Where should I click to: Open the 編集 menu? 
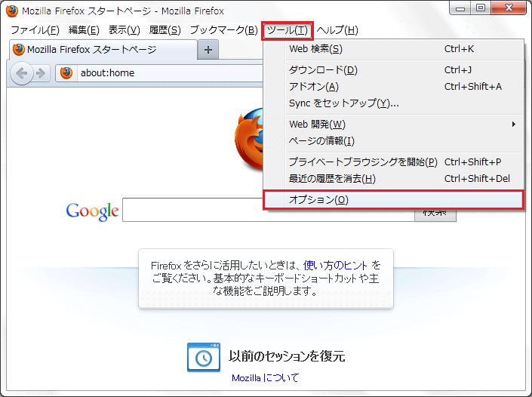tap(84, 30)
